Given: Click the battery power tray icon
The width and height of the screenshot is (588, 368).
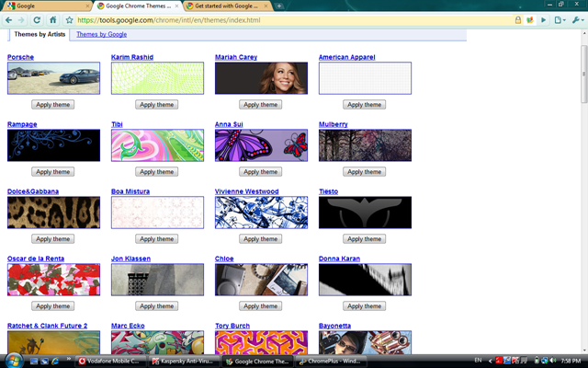Looking at the screenshot, I should (537, 361).
